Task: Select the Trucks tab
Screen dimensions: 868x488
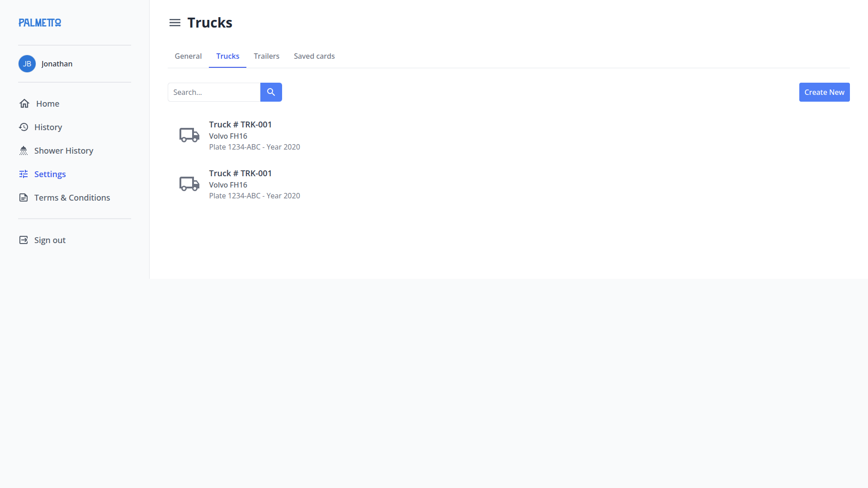Action: 227,56
